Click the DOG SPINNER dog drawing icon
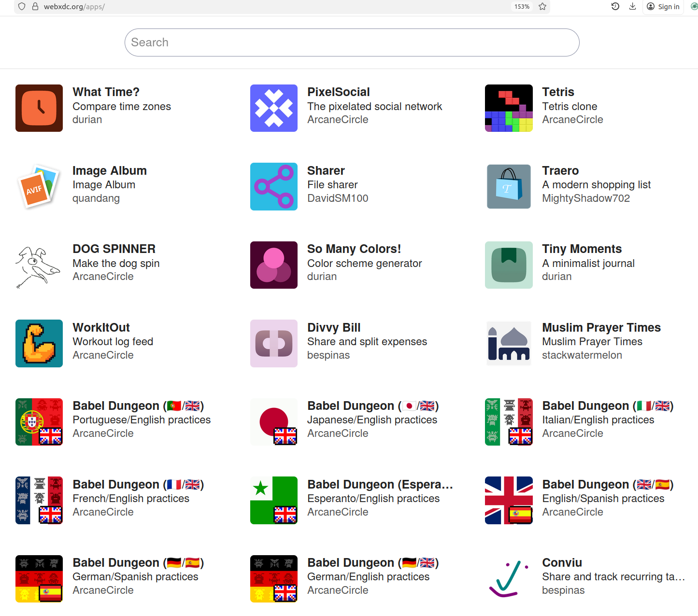 pos(39,265)
